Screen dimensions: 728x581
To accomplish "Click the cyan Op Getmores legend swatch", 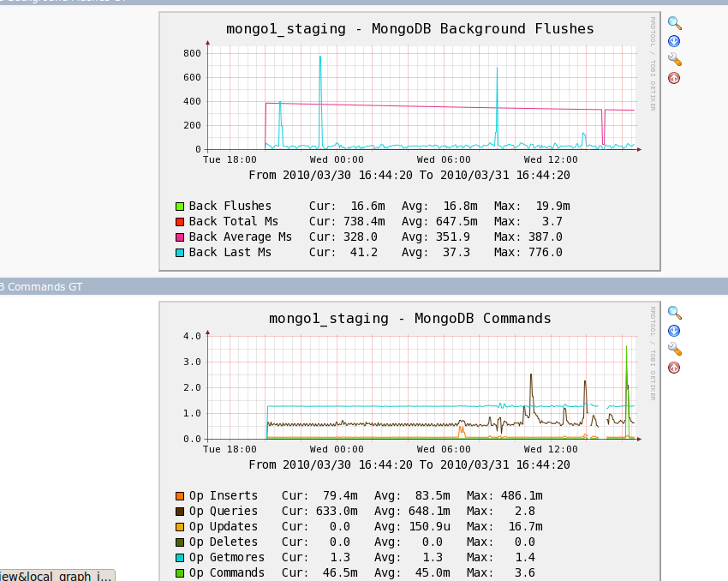I will pyautogui.click(x=180, y=557).
